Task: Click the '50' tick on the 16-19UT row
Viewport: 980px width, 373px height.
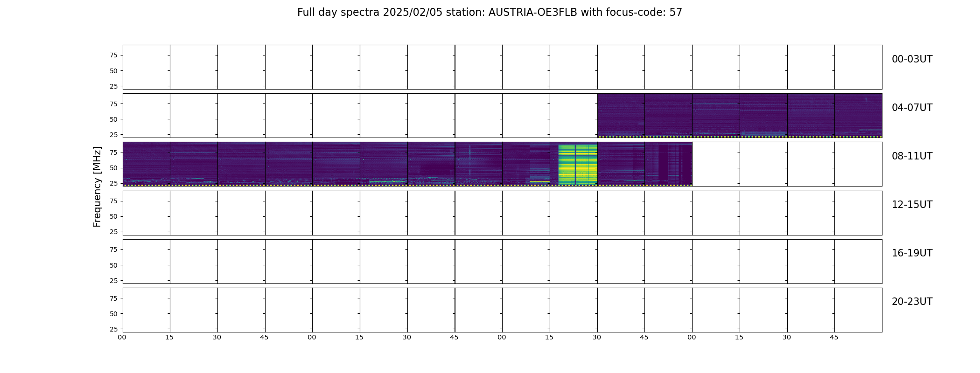Action: pyautogui.click(x=113, y=265)
